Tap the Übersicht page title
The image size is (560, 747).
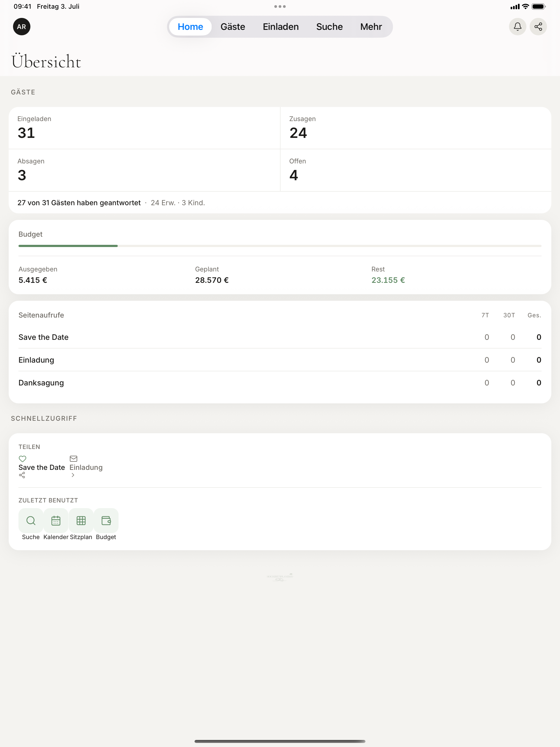[46, 61]
